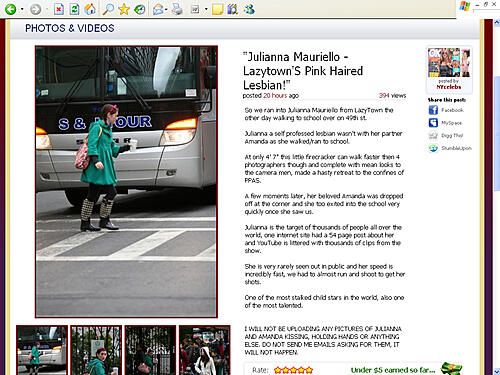500x375 pixels.
Task: Click the post title 'Julianna Mauriello - Lazytown'S'
Action: pyautogui.click(x=303, y=71)
